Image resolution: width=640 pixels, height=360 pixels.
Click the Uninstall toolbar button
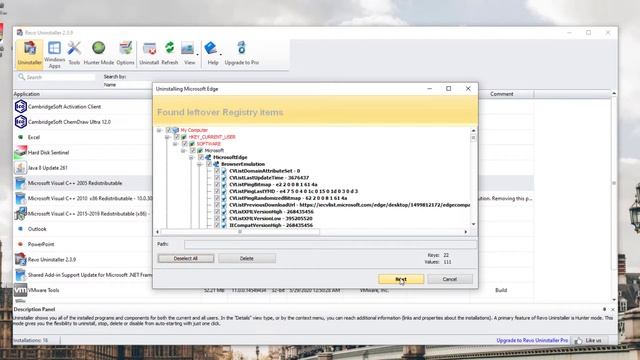tap(149, 48)
